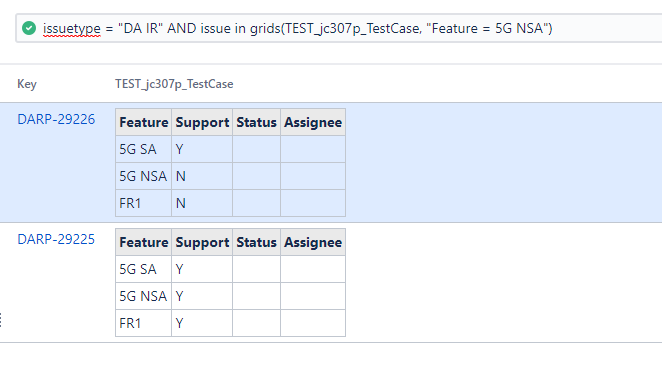Click Y support value for FR1 in DARP-29225
This screenshot has width=662, height=367.
(x=202, y=323)
